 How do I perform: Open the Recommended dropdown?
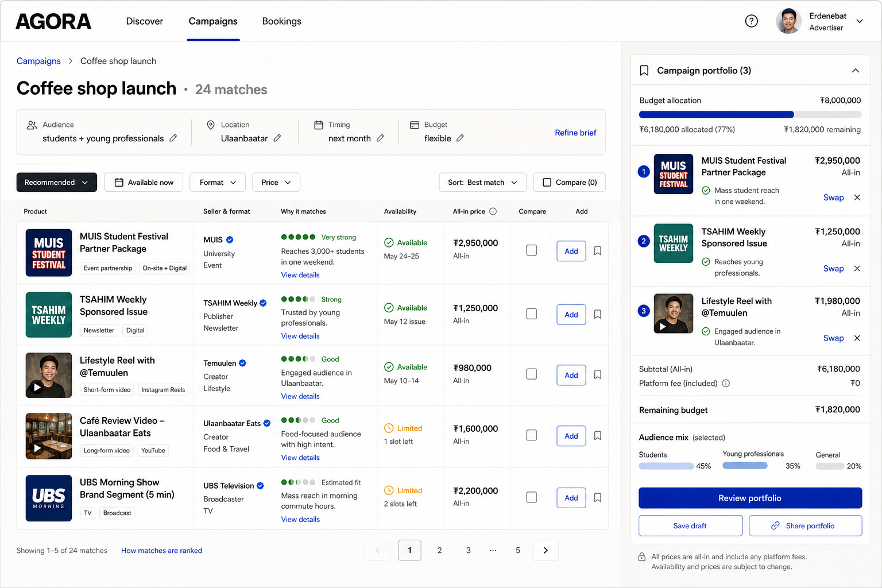click(x=56, y=183)
